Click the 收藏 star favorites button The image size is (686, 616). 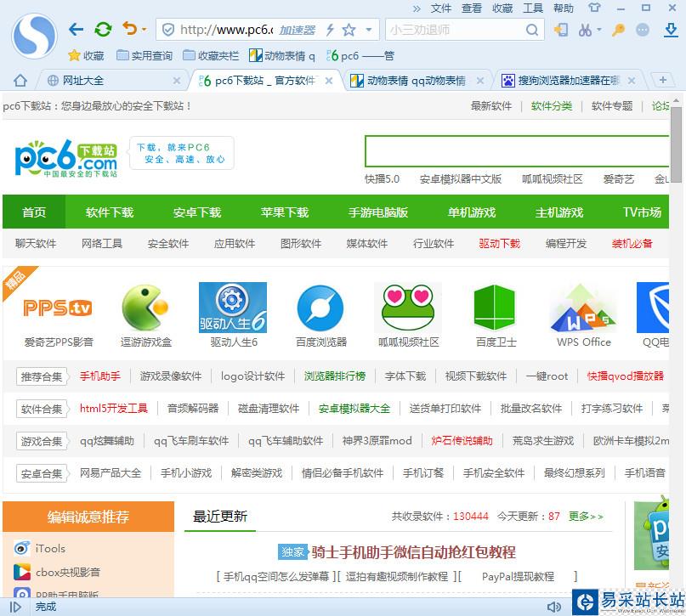point(86,55)
